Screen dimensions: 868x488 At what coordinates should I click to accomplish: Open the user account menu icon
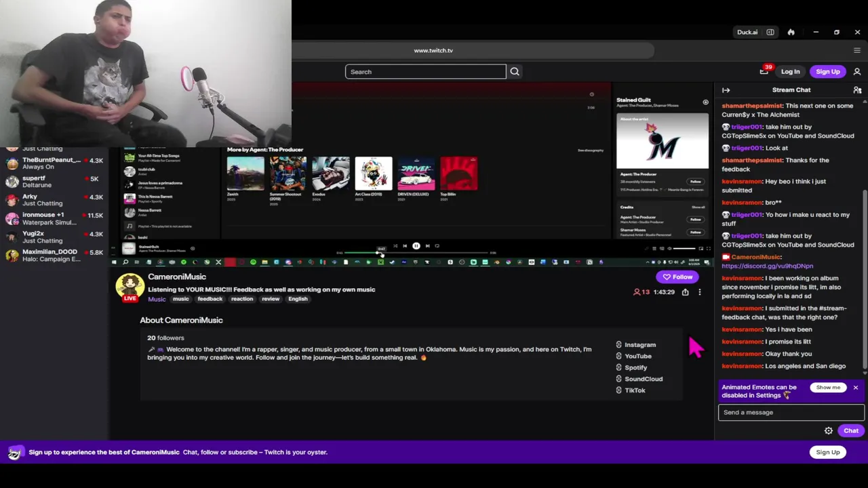pos(857,72)
